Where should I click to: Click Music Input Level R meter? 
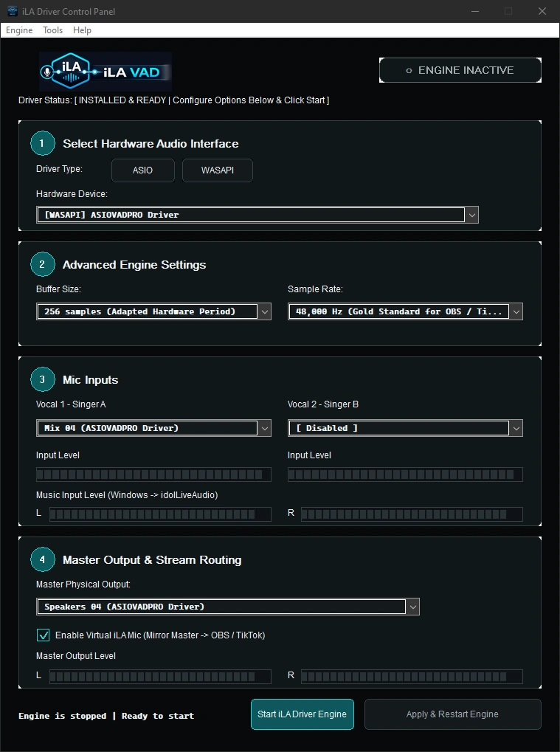[412, 514]
